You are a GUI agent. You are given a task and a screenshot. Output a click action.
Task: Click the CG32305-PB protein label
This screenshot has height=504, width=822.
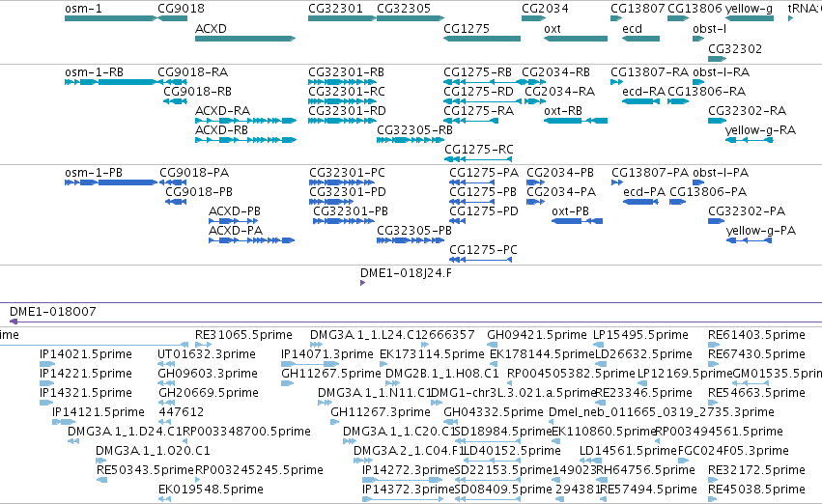[x=414, y=231]
